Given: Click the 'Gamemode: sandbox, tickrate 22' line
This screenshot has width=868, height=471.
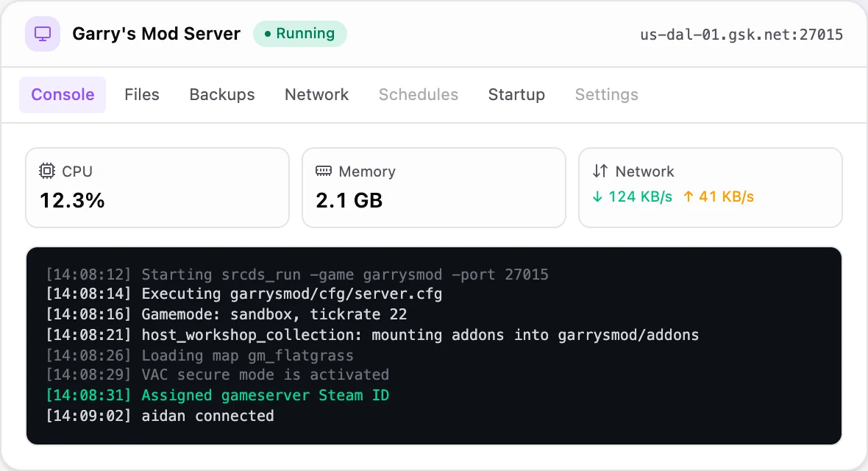Looking at the screenshot, I should (x=227, y=314).
